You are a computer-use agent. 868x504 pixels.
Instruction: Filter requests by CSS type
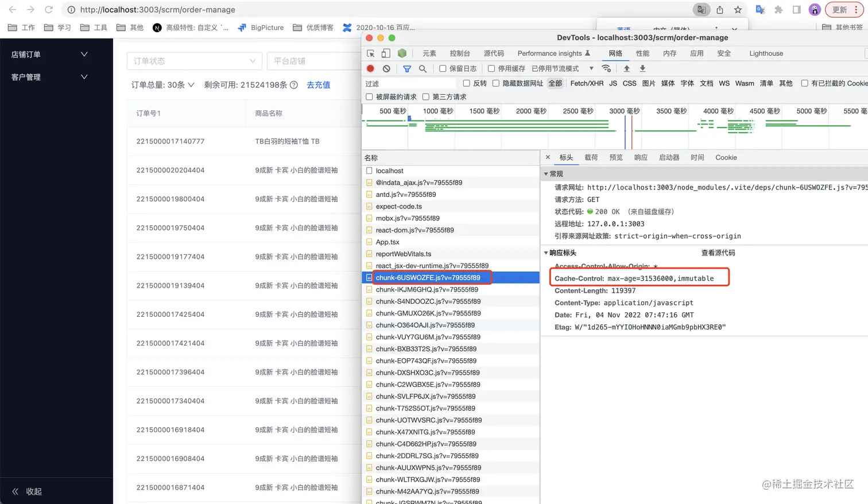[630, 83]
